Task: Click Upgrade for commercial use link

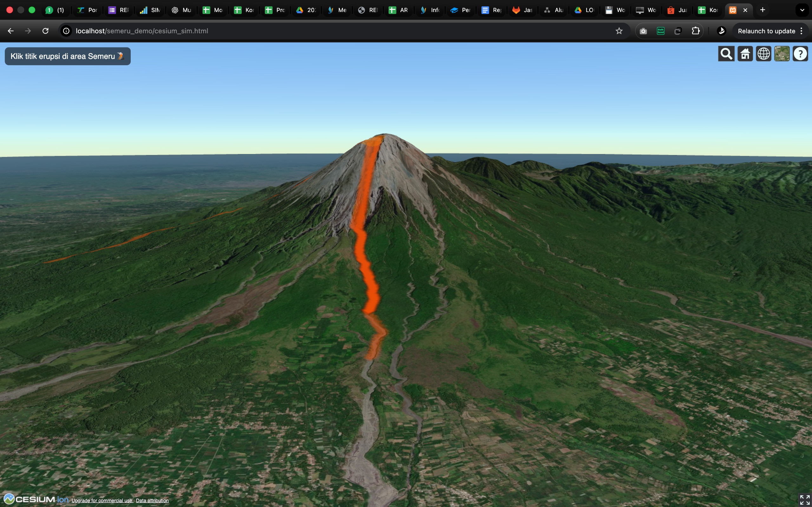Action: pos(102,501)
